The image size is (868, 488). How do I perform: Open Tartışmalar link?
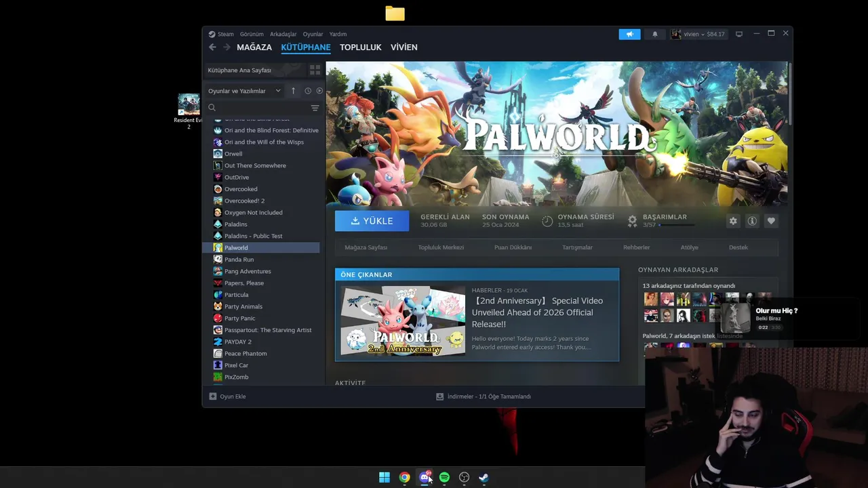tap(577, 247)
